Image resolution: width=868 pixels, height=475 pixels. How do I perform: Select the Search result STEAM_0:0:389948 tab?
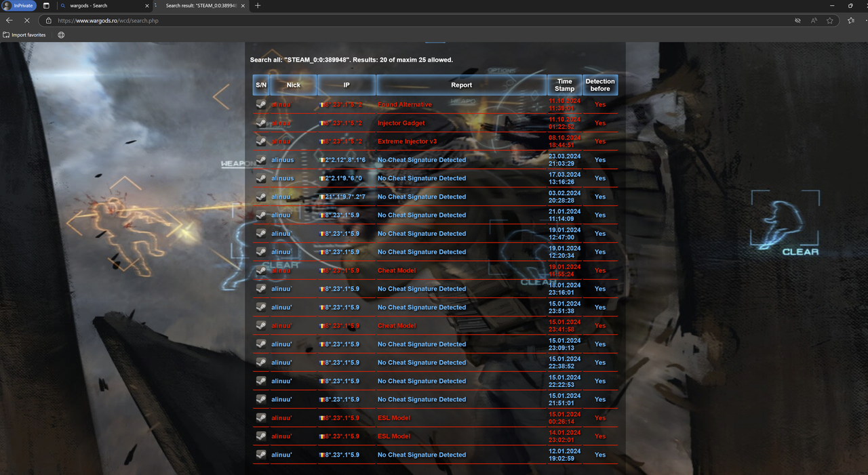coord(201,5)
